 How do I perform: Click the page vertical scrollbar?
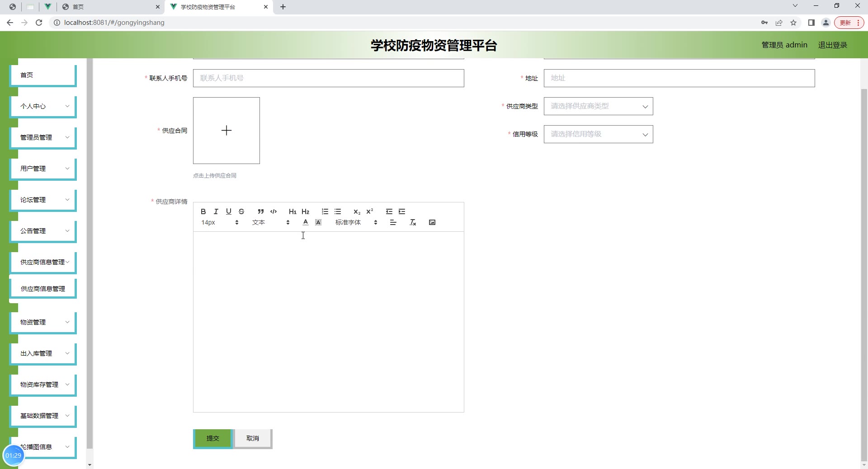coord(864,276)
